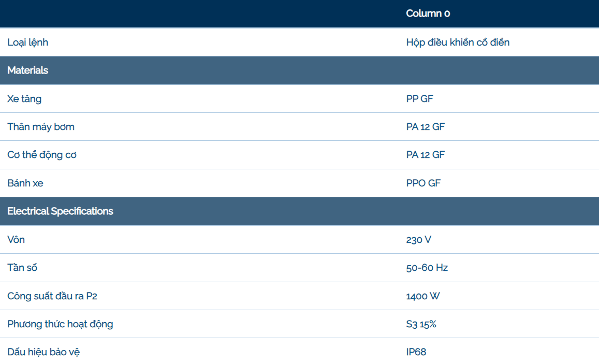Image resolution: width=599 pixels, height=364 pixels.
Task: Select the Xe tăng row label
Action: pos(24,98)
